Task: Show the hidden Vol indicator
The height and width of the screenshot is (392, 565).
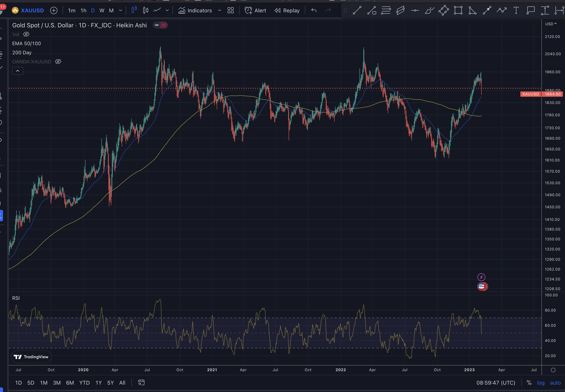Action: tap(26, 34)
